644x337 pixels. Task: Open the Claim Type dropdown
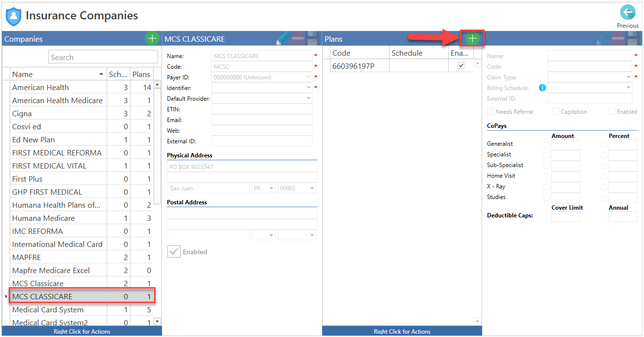tap(628, 77)
